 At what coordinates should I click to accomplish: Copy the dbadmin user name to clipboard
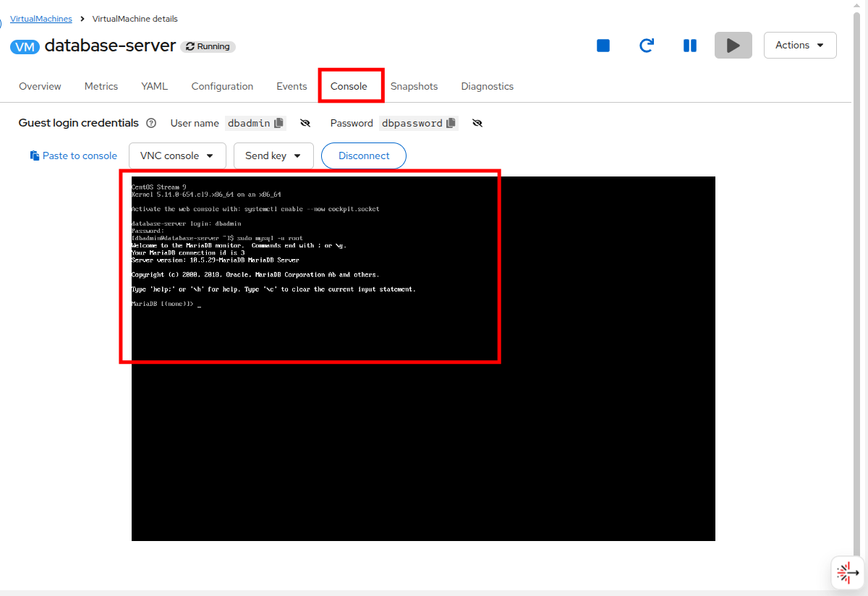tap(279, 123)
